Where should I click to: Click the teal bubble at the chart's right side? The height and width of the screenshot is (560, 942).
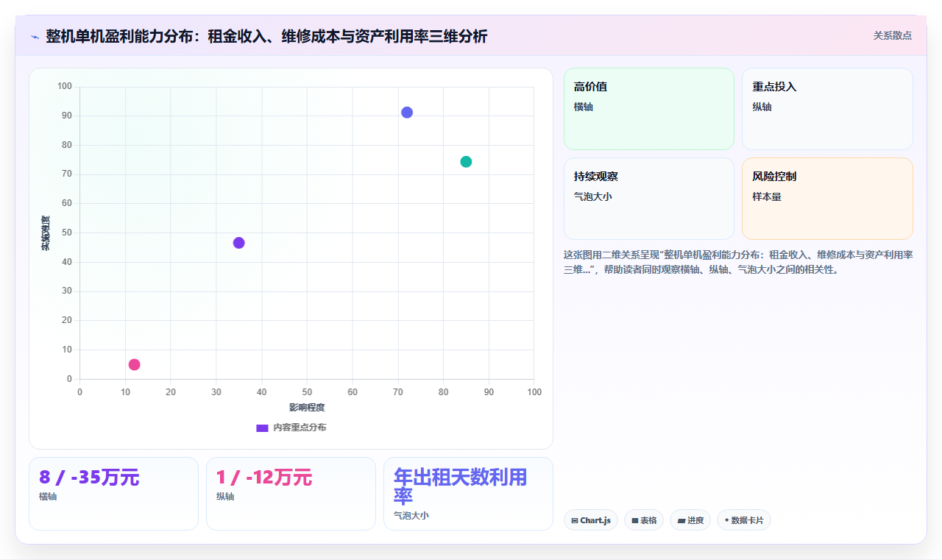click(466, 162)
